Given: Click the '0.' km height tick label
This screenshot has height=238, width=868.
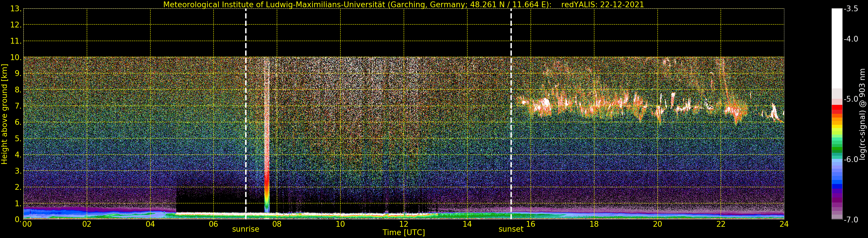Looking at the screenshot, I should coord(18,220).
